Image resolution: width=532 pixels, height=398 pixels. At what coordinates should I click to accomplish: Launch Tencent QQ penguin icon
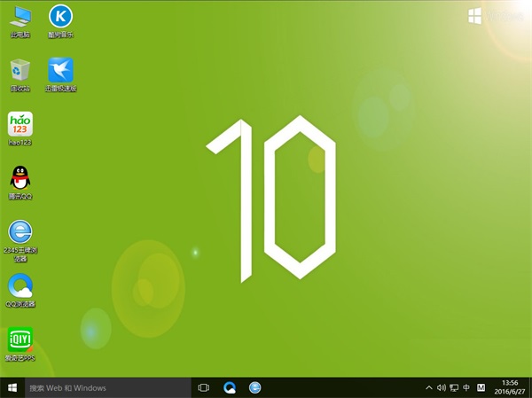point(20,178)
